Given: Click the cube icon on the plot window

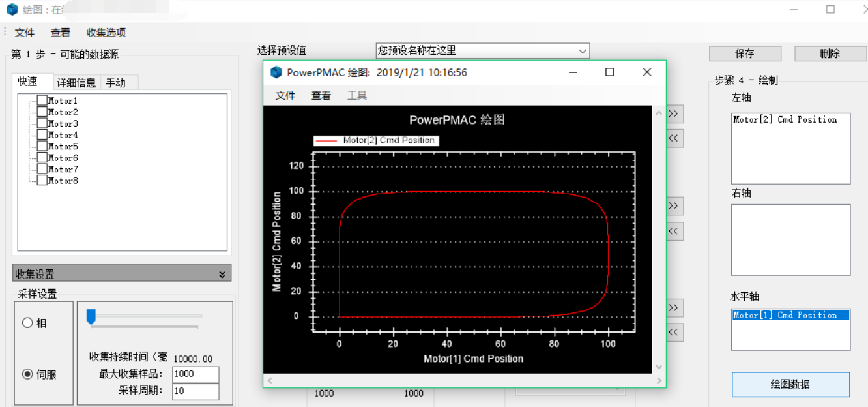Looking at the screenshot, I should pyautogui.click(x=276, y=72).
